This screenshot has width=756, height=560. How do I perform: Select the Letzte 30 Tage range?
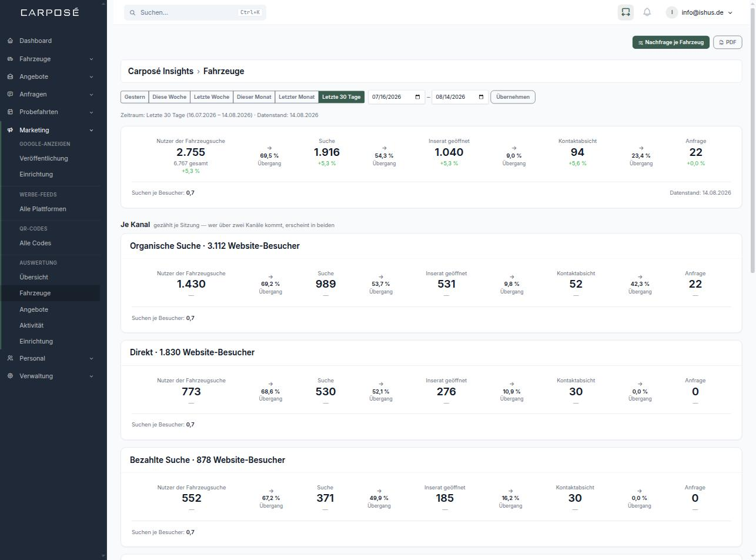pos(342,97)
